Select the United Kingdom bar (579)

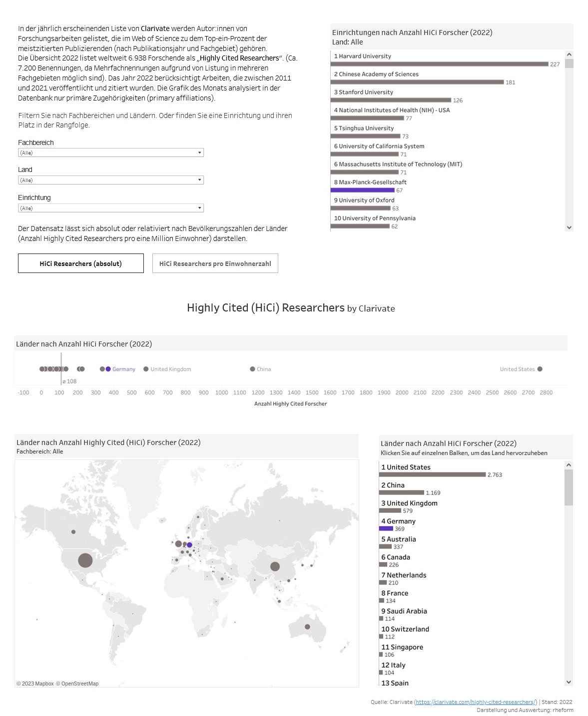pyautogui.click(x=390, y=510)
